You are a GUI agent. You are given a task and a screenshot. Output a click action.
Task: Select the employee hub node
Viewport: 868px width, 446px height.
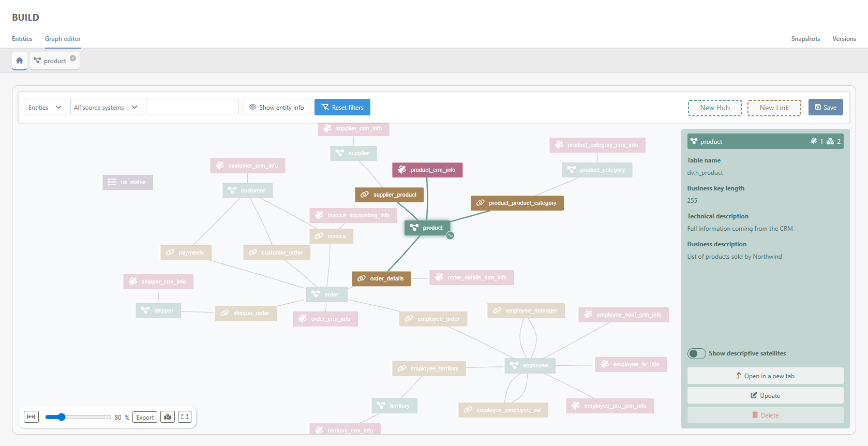point(530,365)
